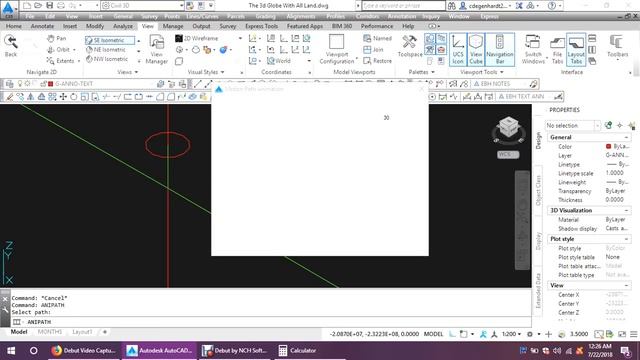The width and height of the screenshot is (640, 360).
Task: Expand the Visual Styles panel
Action: (206, 72)
